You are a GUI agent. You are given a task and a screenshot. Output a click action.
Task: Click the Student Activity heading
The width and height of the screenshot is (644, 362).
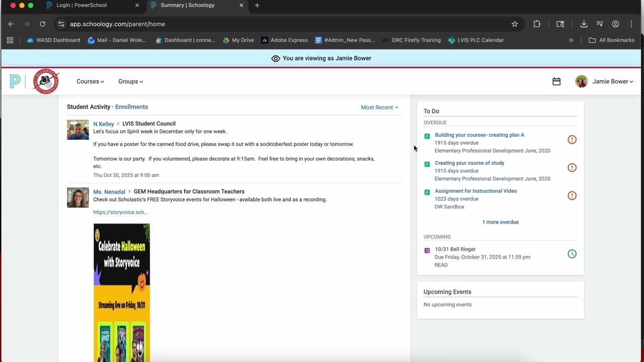[89, 107]
